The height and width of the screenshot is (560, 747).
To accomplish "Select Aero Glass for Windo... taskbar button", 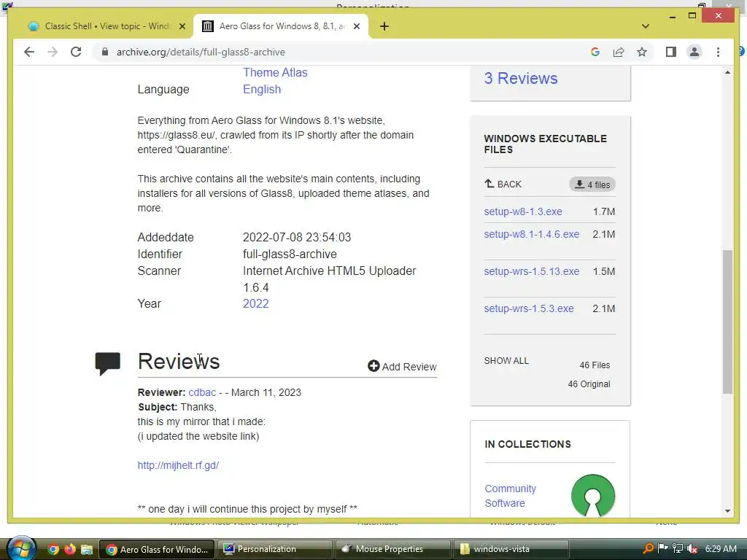I will tap(156, 549).
